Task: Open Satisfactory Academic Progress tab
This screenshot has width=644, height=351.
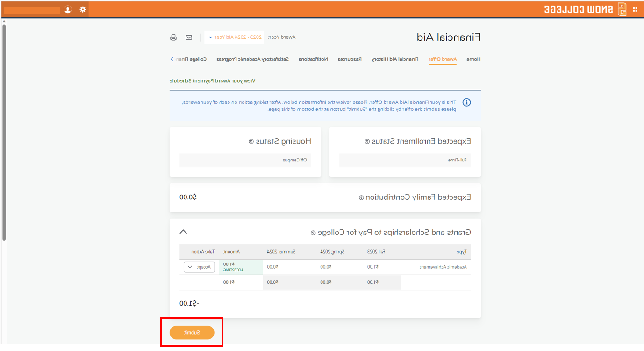Action: point(252,59)
